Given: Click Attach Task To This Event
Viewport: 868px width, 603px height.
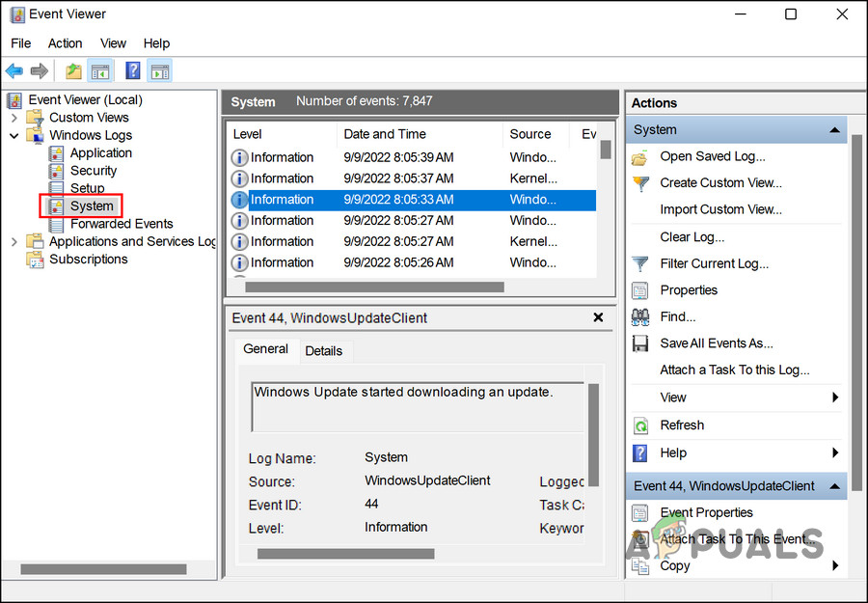Looking at the screenshot, I should point(738,539).
